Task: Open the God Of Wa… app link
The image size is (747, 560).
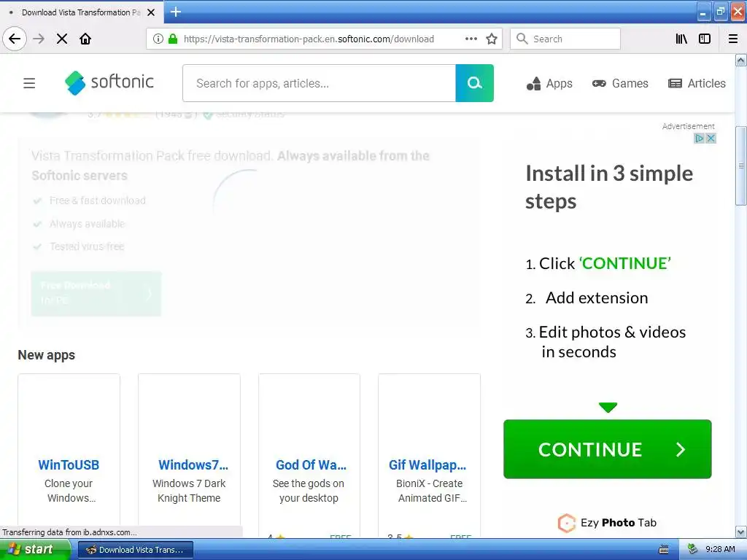Action: point(311,464)
